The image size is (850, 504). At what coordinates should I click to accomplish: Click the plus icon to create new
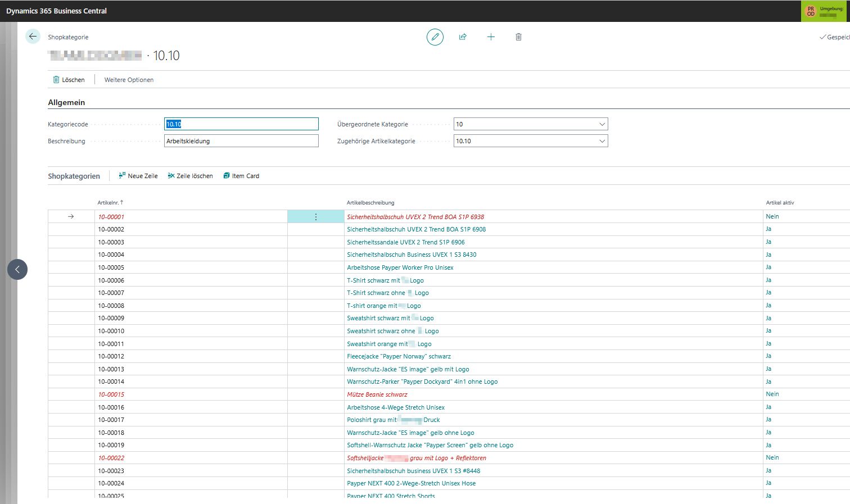491,37
